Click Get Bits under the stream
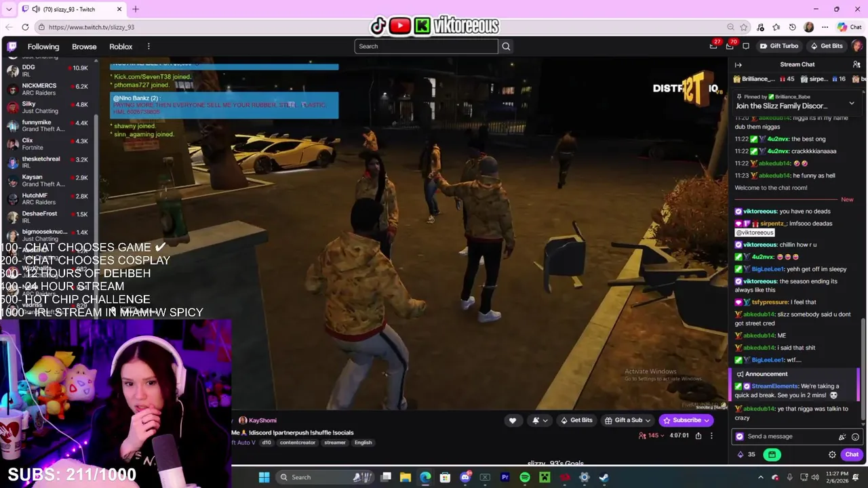The image size is (868, 488). [576, 420]
